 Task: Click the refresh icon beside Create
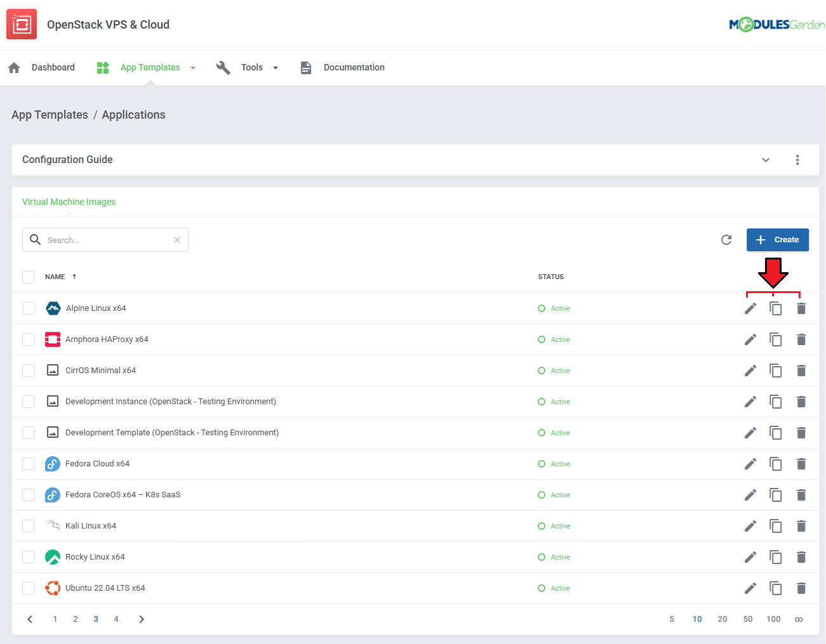726,240
